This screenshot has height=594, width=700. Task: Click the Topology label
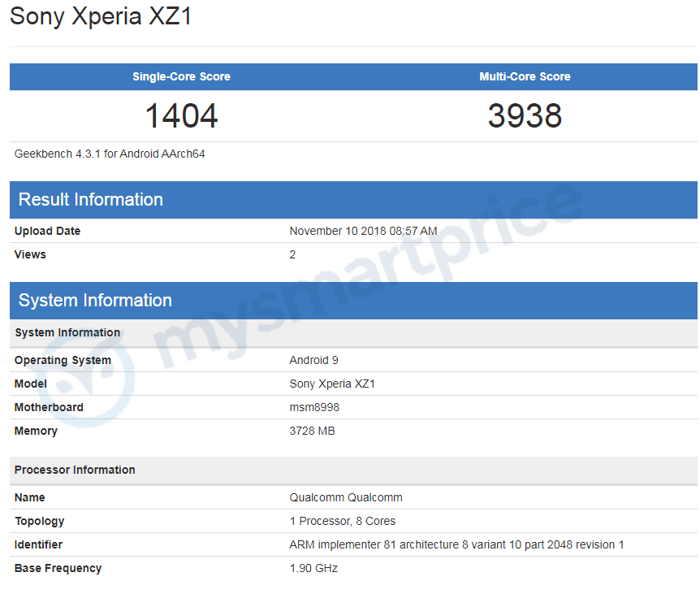tap(39, 521)
